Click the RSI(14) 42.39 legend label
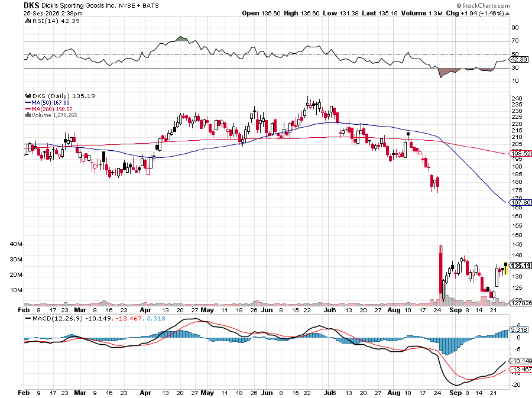 tap(56, 21)
